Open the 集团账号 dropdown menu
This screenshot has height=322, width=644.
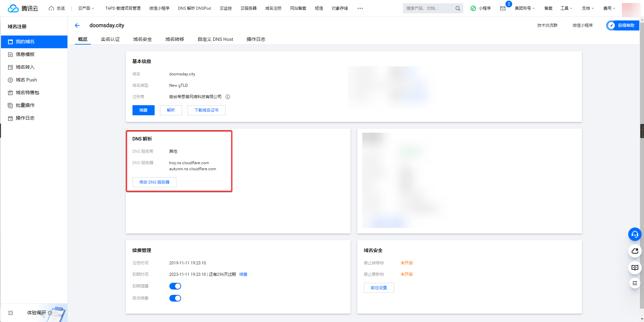(x=525, y=8)
